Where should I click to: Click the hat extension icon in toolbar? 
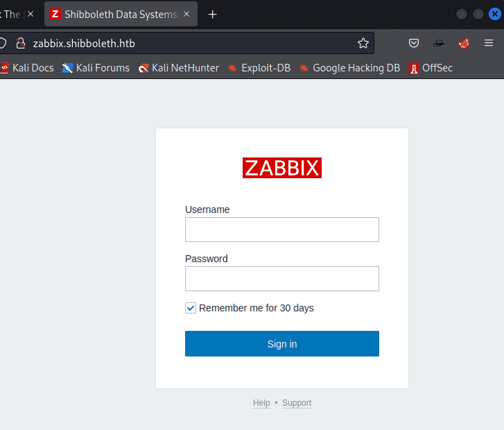(x=439, y=43)
